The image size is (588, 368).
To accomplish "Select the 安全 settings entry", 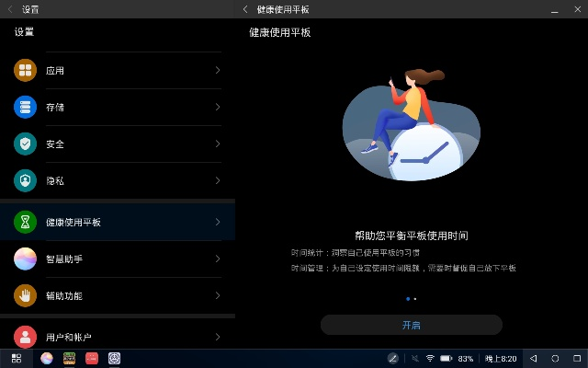I will coord(118,144).
